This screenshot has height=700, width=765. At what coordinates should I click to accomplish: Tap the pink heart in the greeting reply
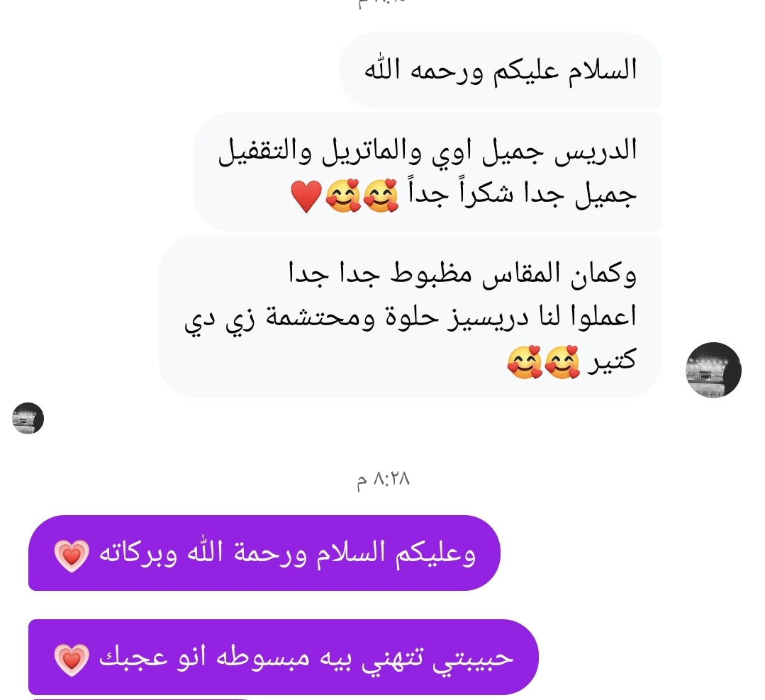pyautogui.click(x=72, y=555)
